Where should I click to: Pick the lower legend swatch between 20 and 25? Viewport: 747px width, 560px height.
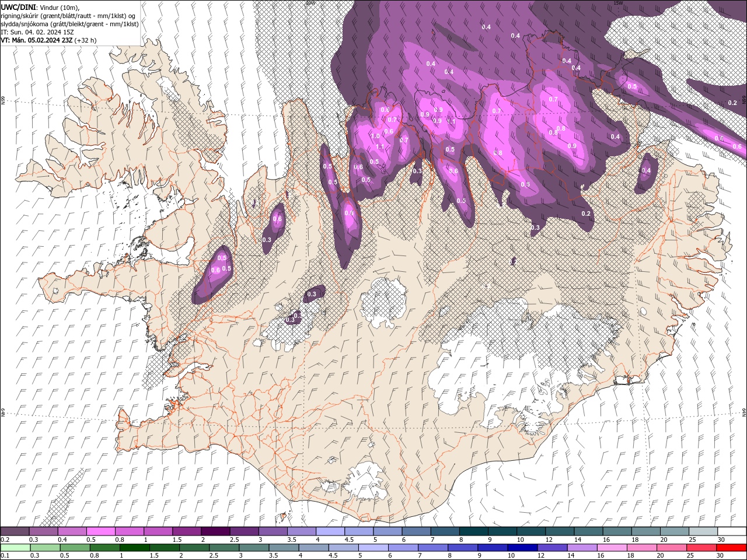672,548
